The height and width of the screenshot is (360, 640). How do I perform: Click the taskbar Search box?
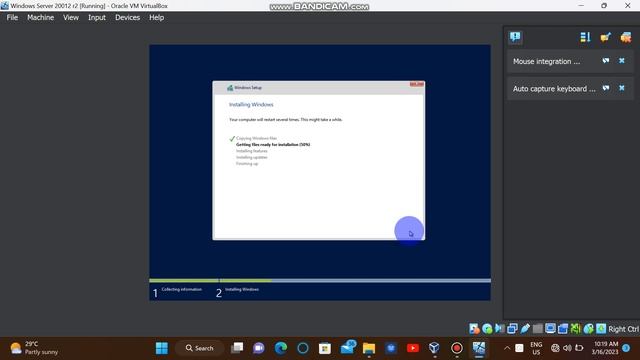(x=200, y=348)
